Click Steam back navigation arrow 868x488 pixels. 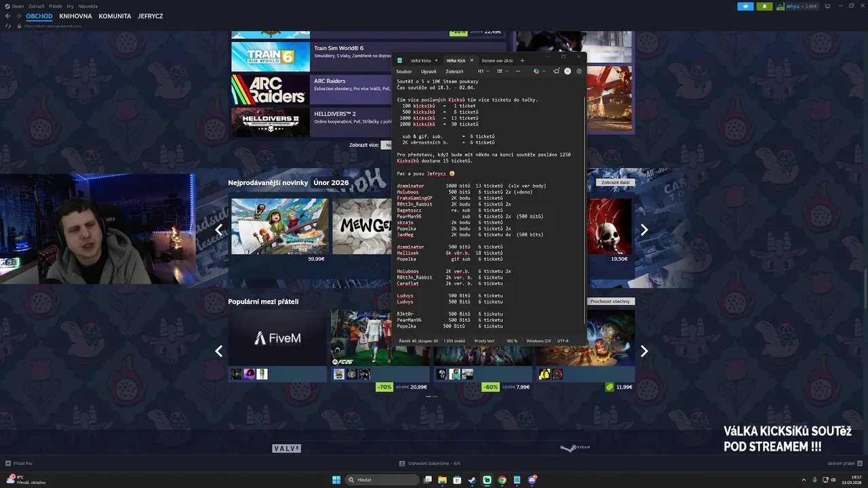8,16
